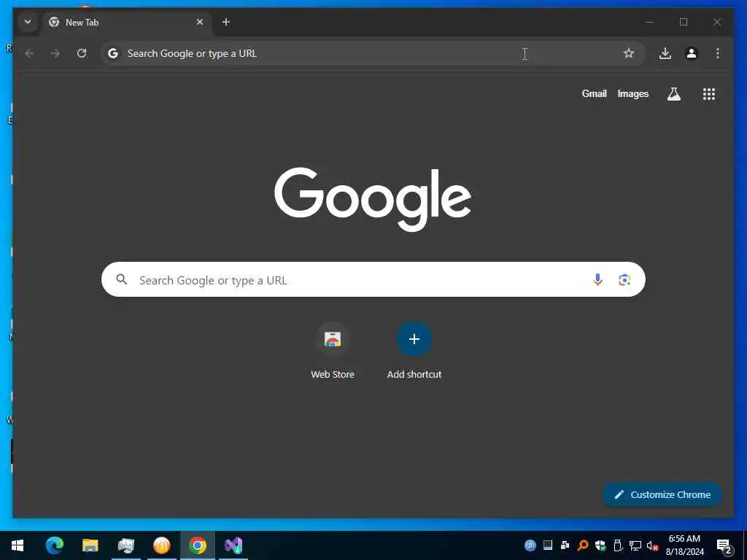Viewport: 747px width, 560px height.
Task: Open the Chrome downloads icon
Action: 665,53
